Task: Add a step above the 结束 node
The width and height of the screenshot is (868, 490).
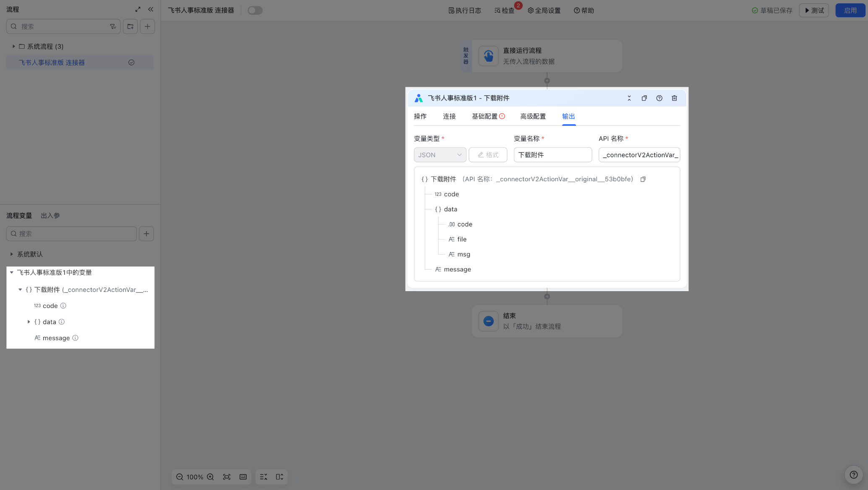Action: click(x=547, y=297)
